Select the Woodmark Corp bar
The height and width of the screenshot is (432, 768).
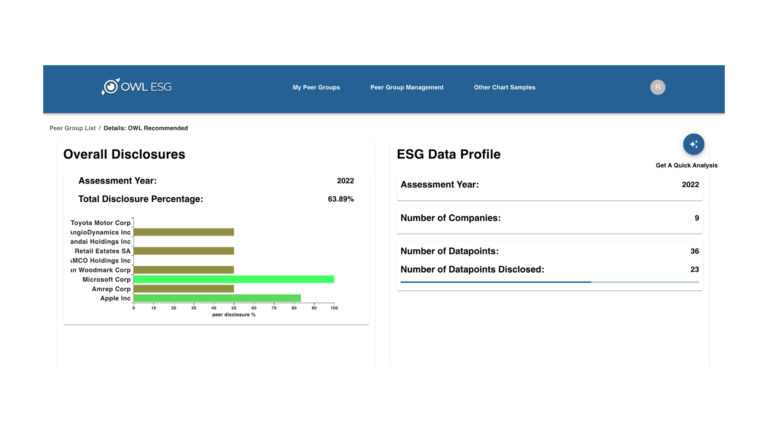pyautogui.click(x=183, y=269)
